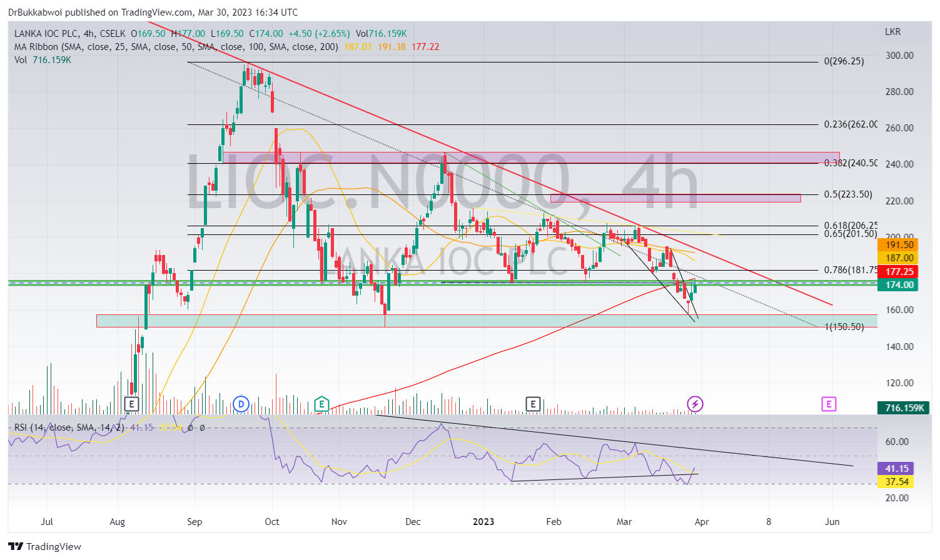
Task: Click the 1(150.50) Fib level label
Action: point(844,327)
